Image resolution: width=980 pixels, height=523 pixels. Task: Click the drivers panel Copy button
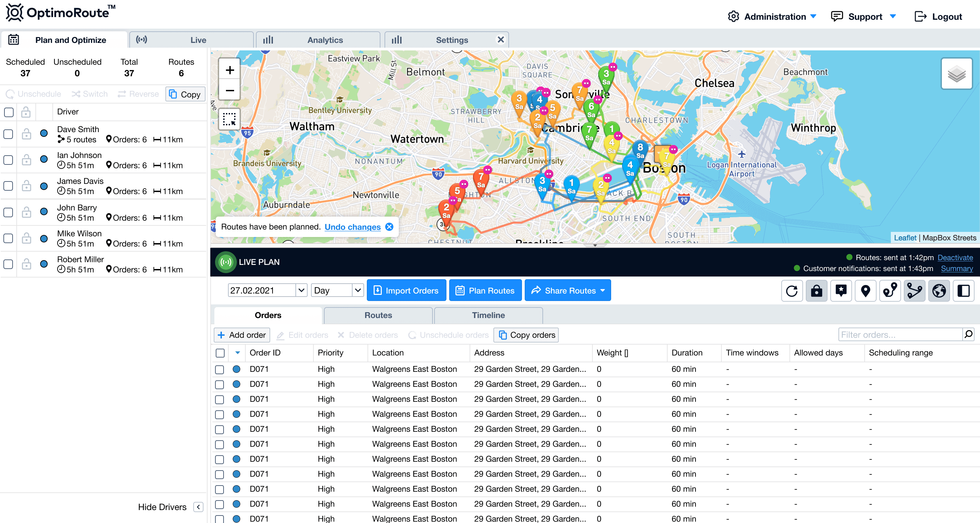click(185, 94)
